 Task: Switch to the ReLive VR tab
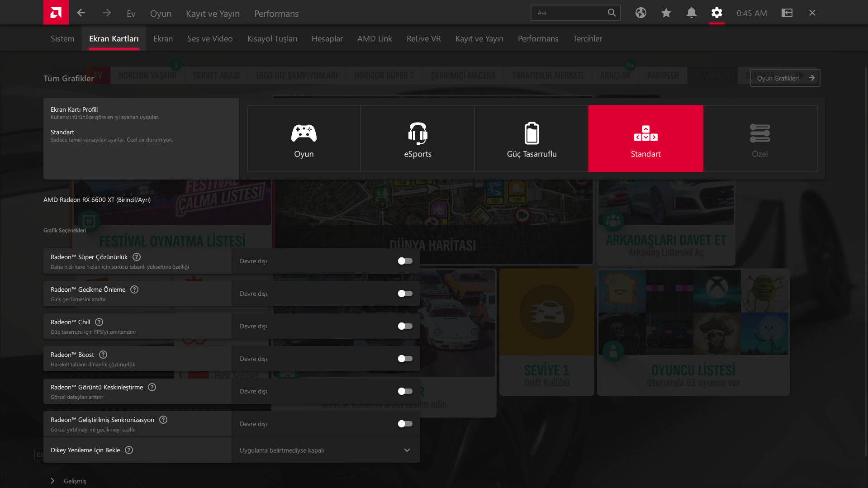point(423,38)
